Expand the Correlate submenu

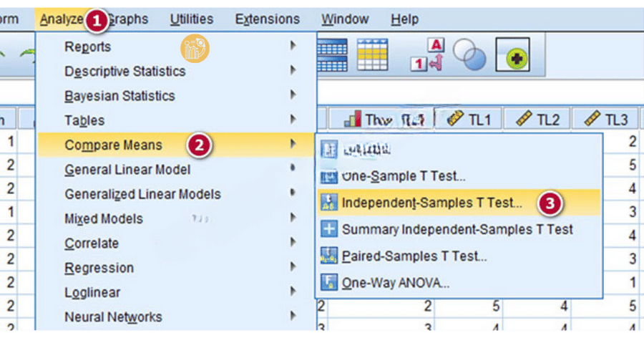pyautogui.click(x=176, y=243)
